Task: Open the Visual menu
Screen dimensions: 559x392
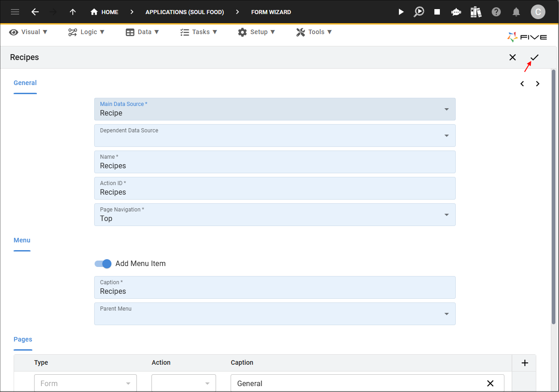Action: (x=28, y=32)
